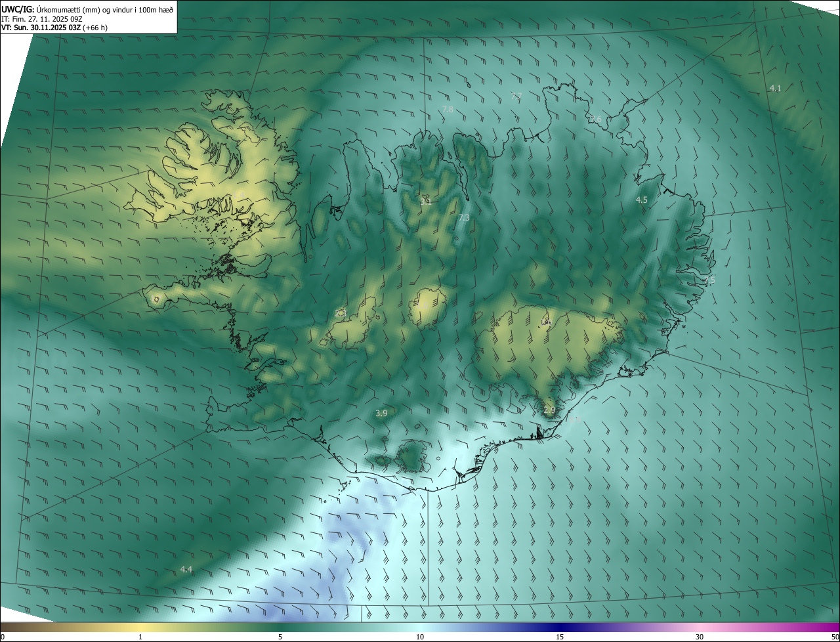Click the 7.7 value label on the map

[516, 96]
